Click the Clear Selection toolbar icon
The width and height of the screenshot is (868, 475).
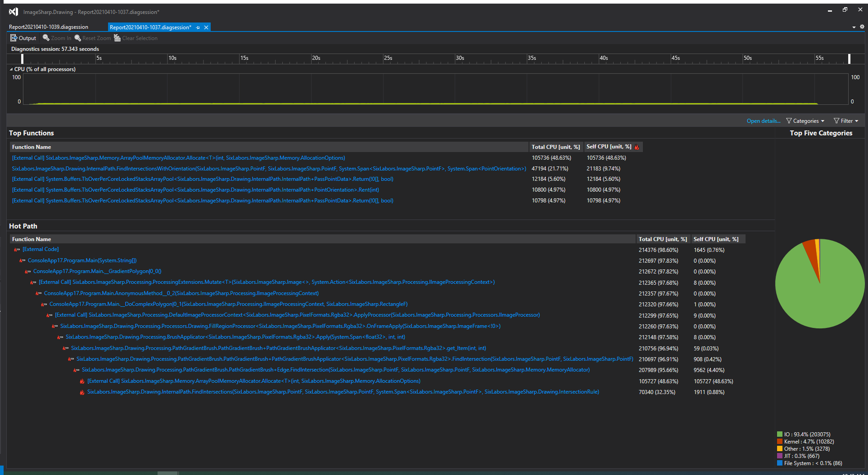coord(118,38)
